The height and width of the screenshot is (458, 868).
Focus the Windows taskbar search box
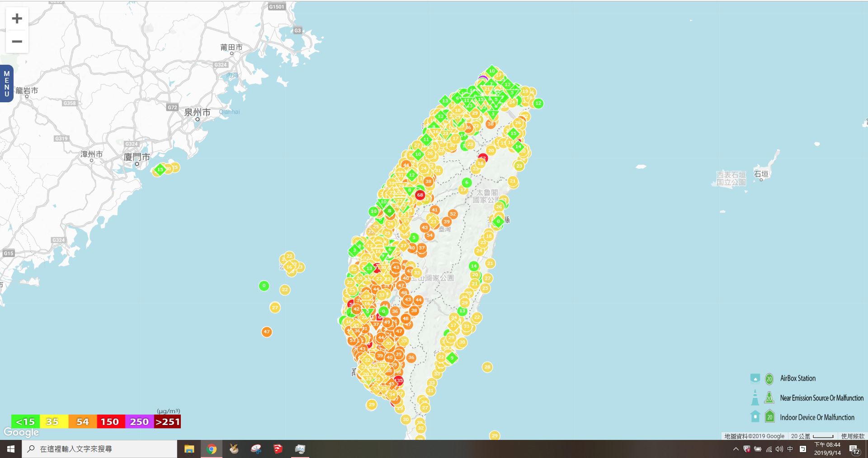99,449
